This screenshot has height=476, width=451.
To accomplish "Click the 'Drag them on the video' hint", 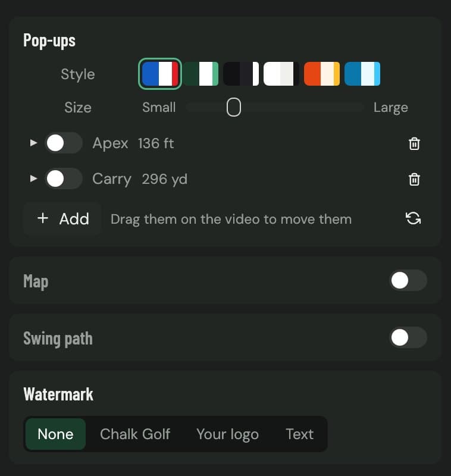I will [x=231, y=219].
